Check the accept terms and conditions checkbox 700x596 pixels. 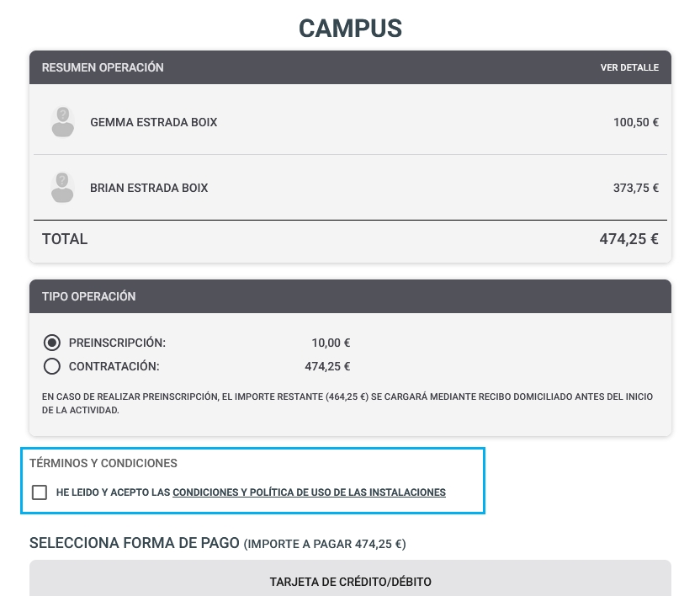click(40, 492)
